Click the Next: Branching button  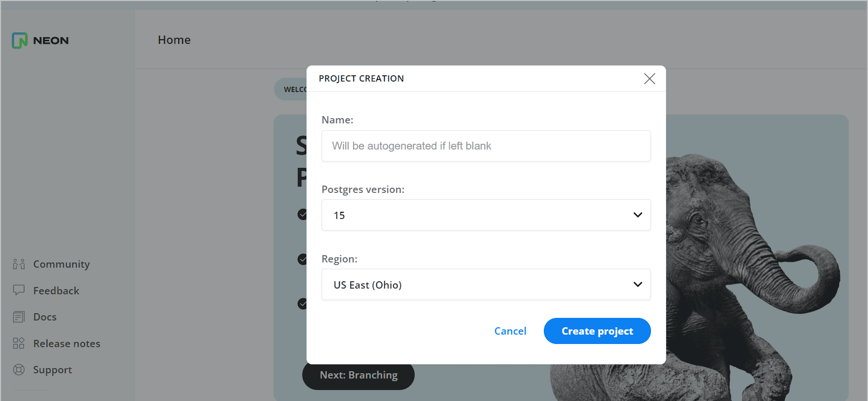click(x=358, y=375)
